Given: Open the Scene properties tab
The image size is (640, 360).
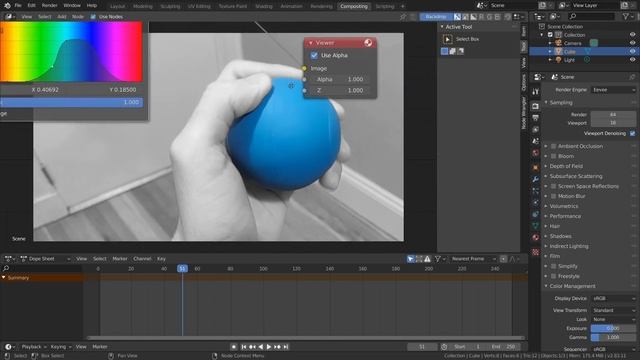Looking at the screenshot, I should (536, 141).
